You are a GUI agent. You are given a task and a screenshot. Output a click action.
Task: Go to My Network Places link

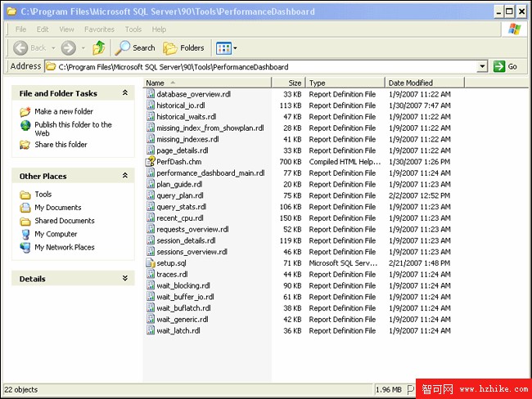[x=65, y=247]
